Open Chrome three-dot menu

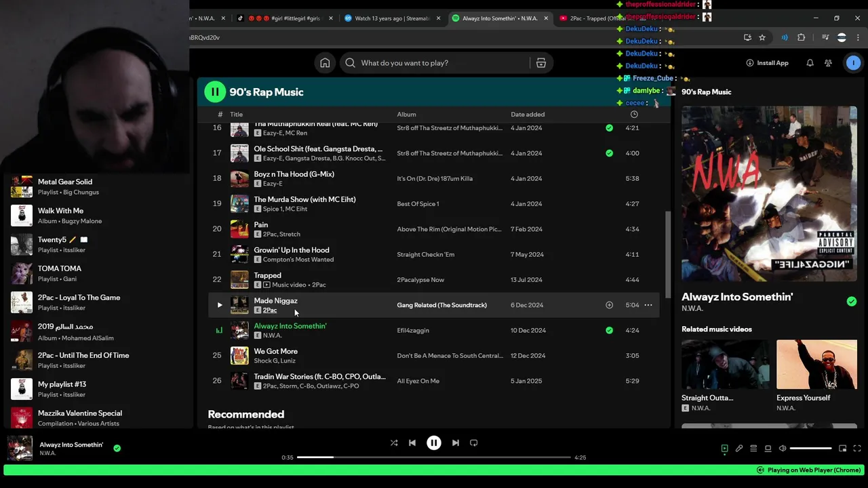pyautogui.click(x=858, y=38)
